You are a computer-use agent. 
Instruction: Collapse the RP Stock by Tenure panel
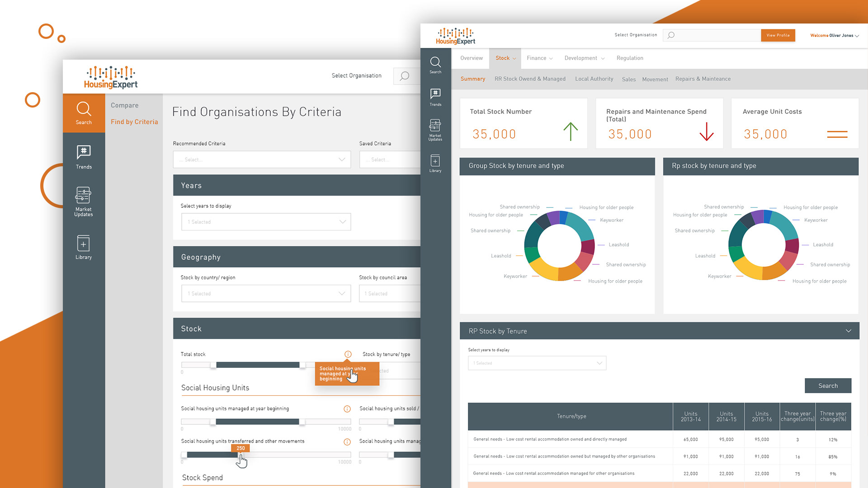tap(848, 331)
